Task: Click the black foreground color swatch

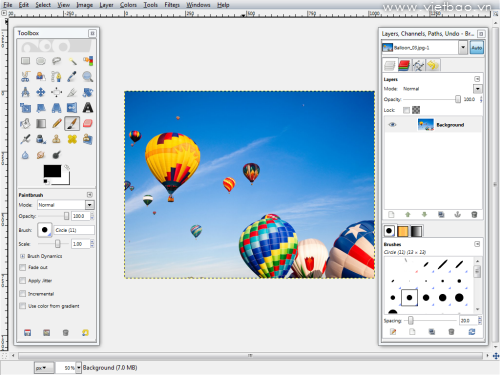Action: coord(52,171)
